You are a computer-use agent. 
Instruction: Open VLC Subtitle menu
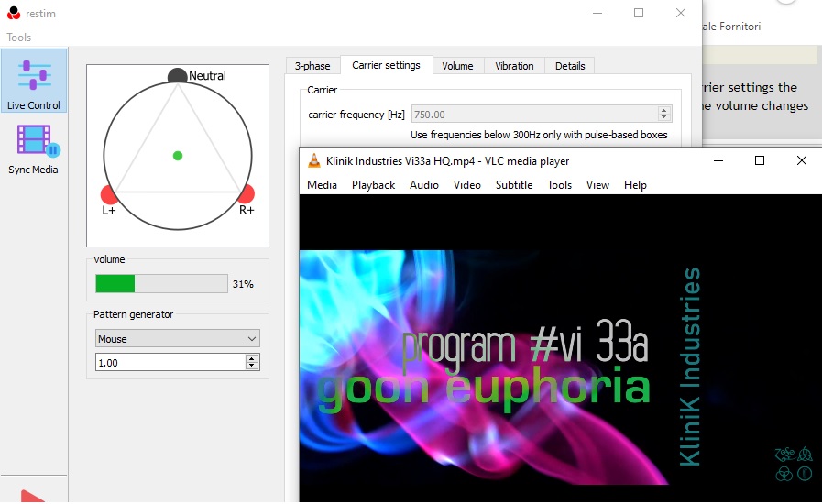514,184
